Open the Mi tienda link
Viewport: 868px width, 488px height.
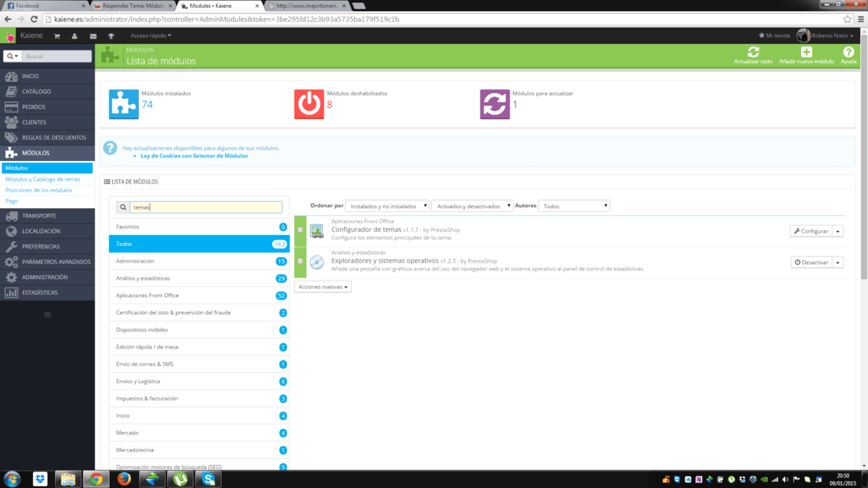pos(774,36)
